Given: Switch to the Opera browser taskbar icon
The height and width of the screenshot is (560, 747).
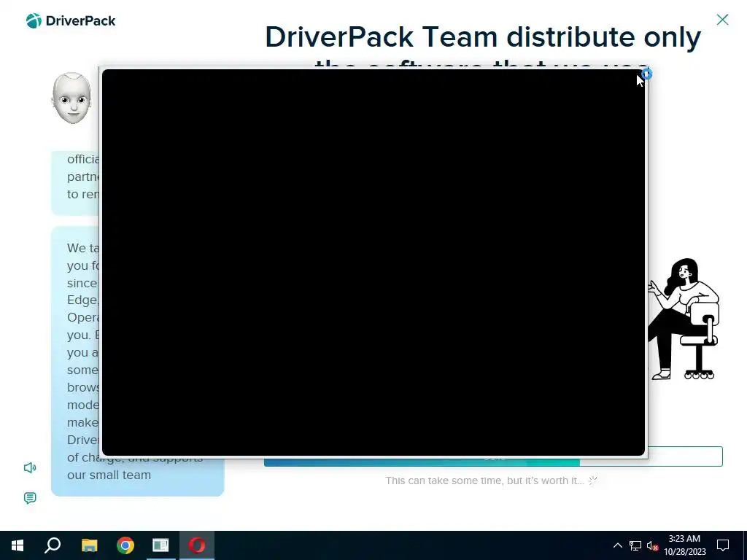Looking at the screenshot, I should click(x=197, y=545).
